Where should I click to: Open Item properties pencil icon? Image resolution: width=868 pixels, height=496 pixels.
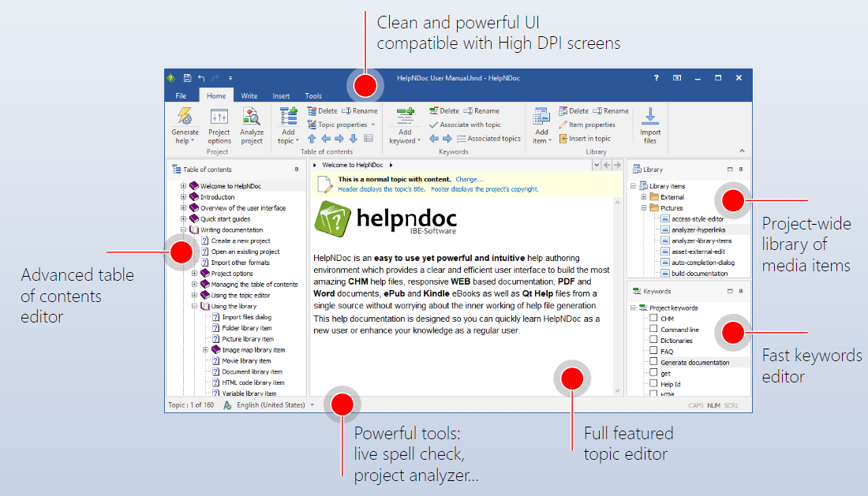(563, 125)
